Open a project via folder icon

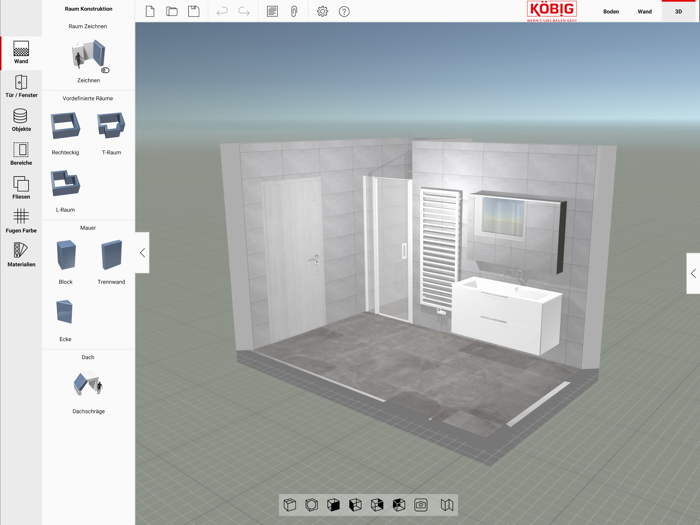(172, 12)
